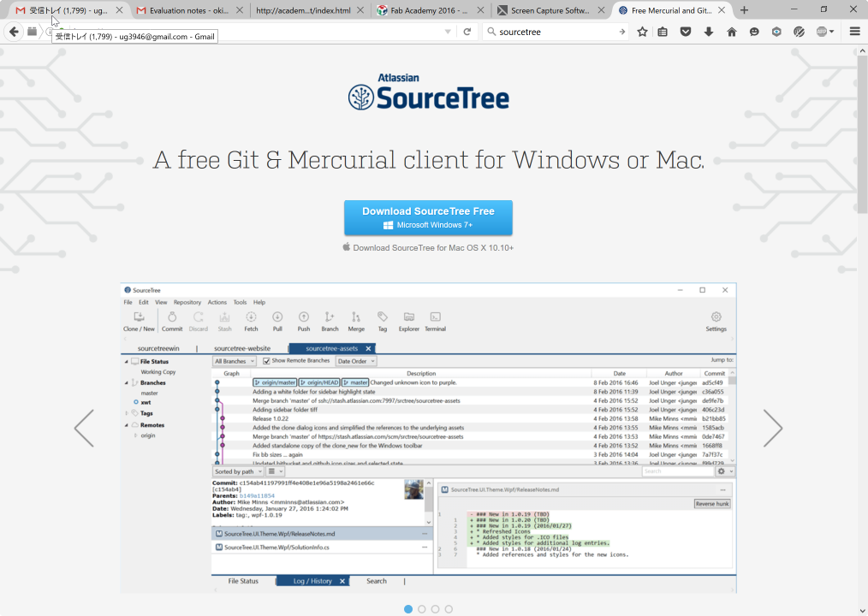Click the Discard toolbar icon
The width and height of the screenshot is (868, 616).
pyautogui.click(x=199, y=321)
